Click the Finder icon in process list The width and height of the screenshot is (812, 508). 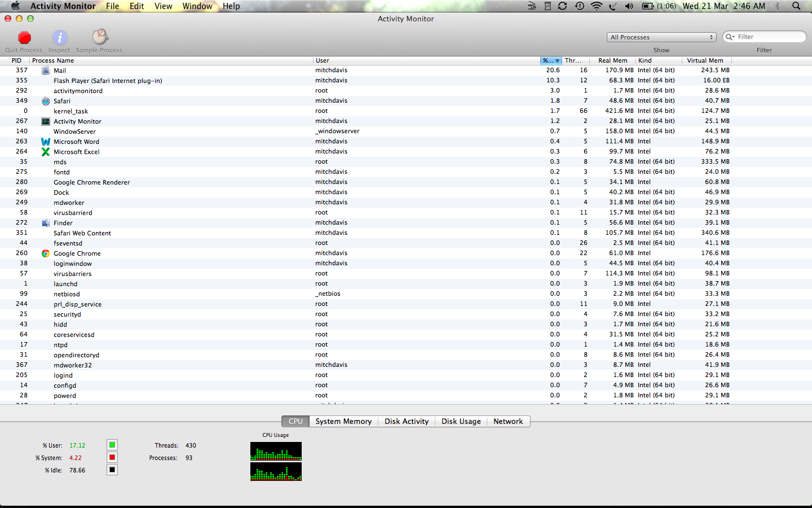[x=46, y=223]
